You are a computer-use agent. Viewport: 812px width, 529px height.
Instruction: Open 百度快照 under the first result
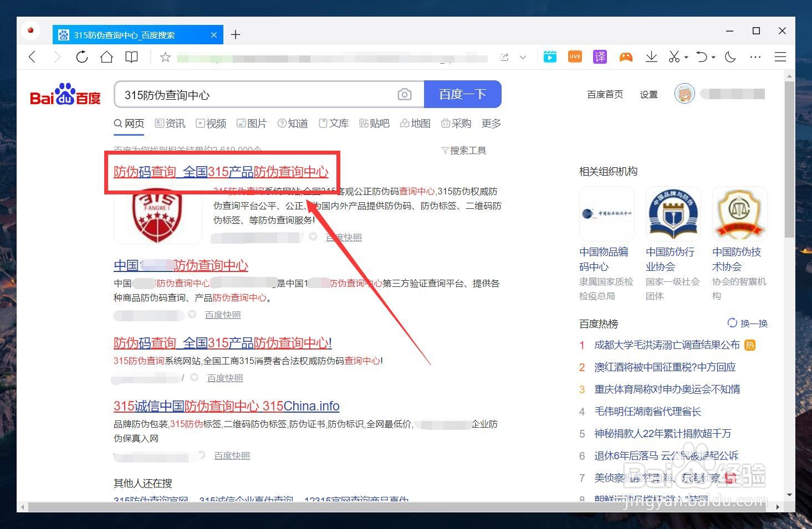[x=344, y=237]
